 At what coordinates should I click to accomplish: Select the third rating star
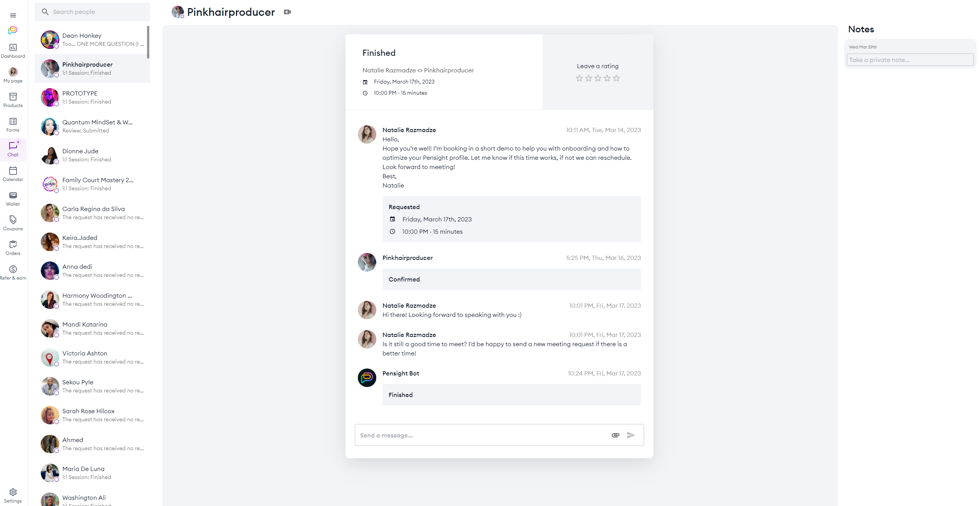coord(598,79)
